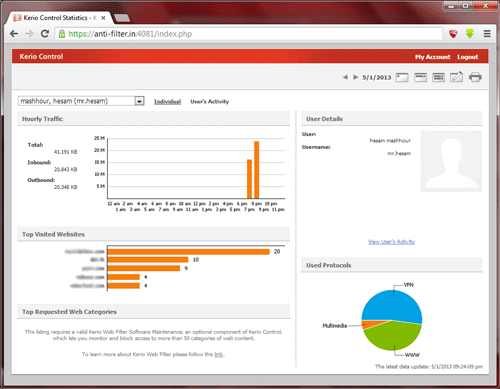Open the Chrome hamburger menu

pyautogui.click(x=487, y=34)
